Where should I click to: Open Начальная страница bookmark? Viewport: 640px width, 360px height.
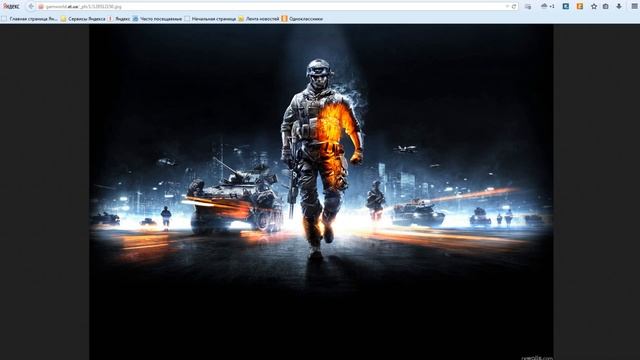point(210,19)
